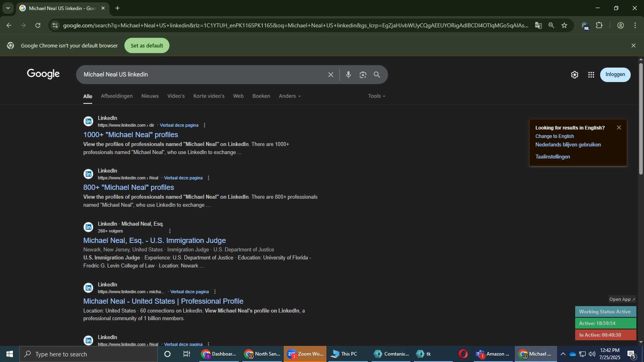
Task: Open Michael Neal United States Professional Profile
Action: (163, 301)
